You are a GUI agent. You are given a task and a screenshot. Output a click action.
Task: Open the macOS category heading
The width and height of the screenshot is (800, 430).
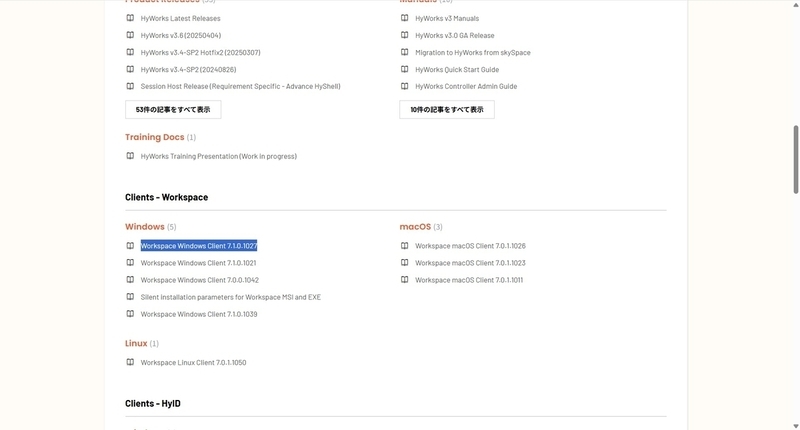click(x=415, y=226)
